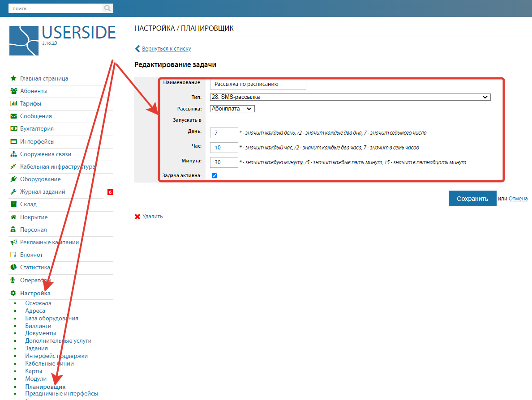Click the Интерфейсы window icon
Screen dimensions: 532x400
pos(13,141)
